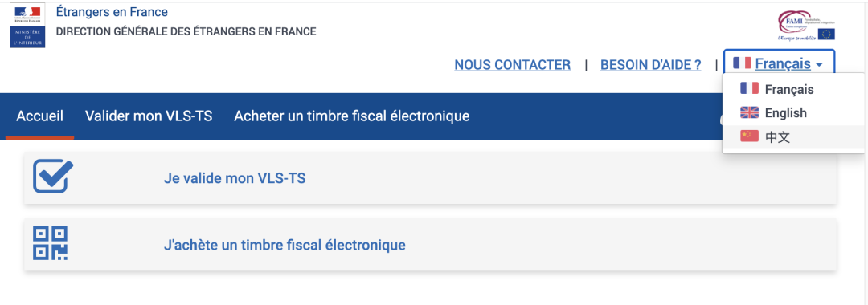868x305 pixels.
Task: Click Je valide mon VLS-TS link
Action: pos(235,178)
